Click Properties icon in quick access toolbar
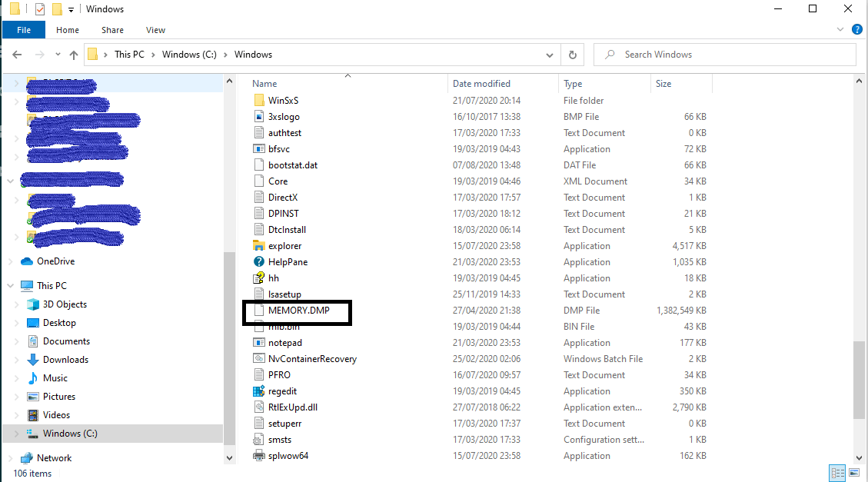Viewport: 868px width, 482px height. [x=39, y=9]
